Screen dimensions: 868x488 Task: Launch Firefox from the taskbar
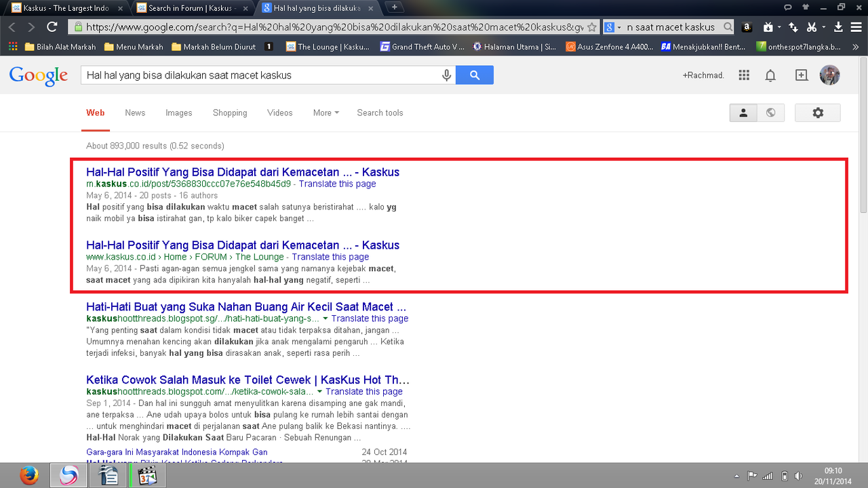[x=28, y=476]
